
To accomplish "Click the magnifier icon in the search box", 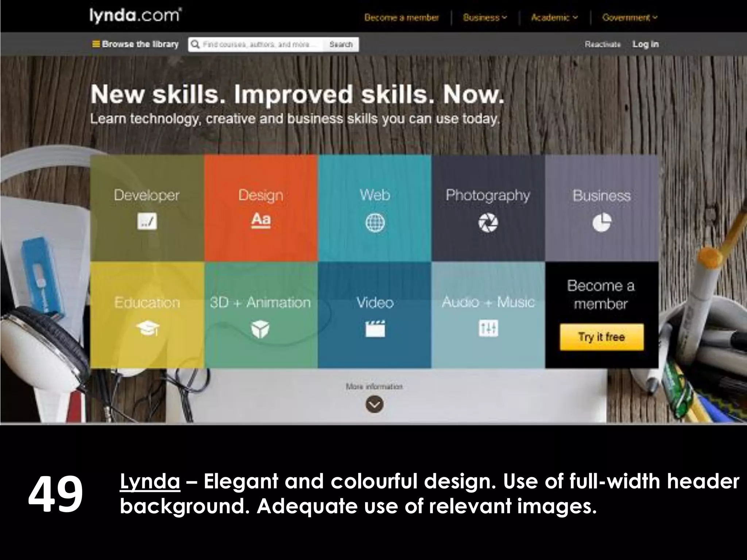I will pos(195,44).
